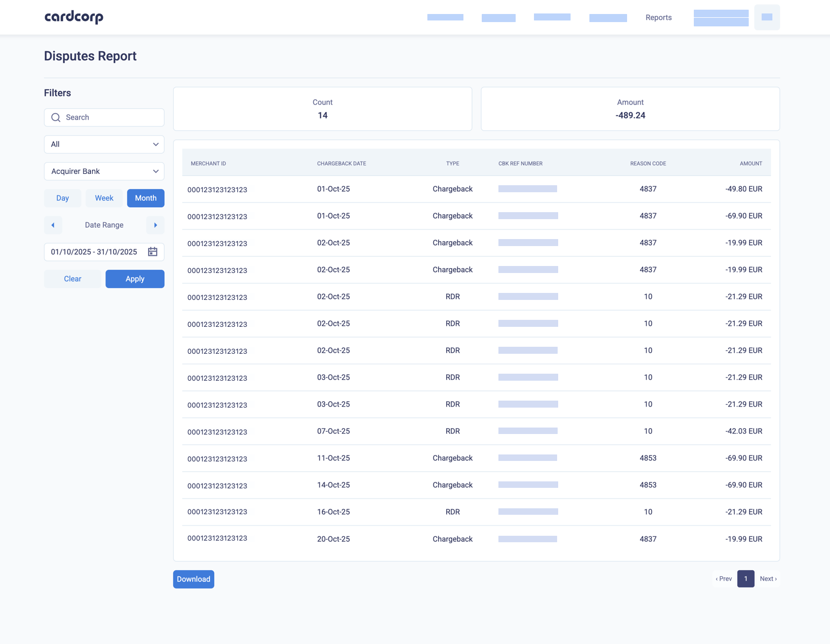Select page 1 in pagination
This screenshot has width=830, height=644.
click(x=746, y=579)
